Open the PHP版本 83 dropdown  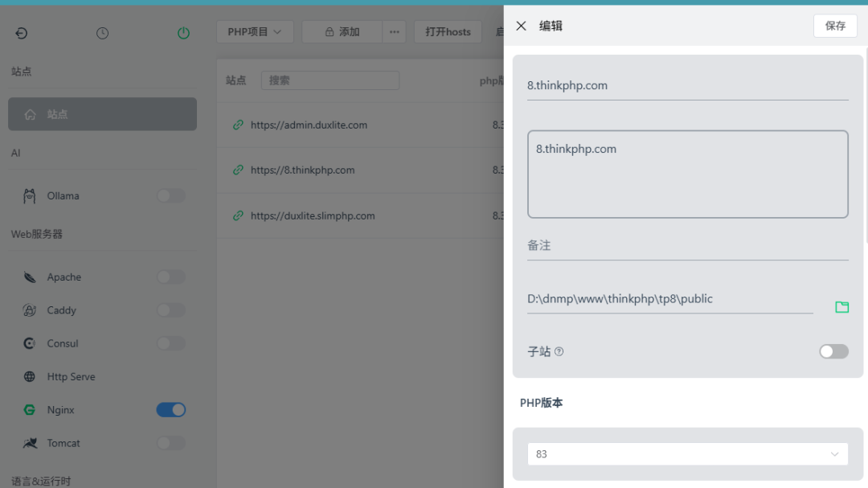(x=687, y=454)
